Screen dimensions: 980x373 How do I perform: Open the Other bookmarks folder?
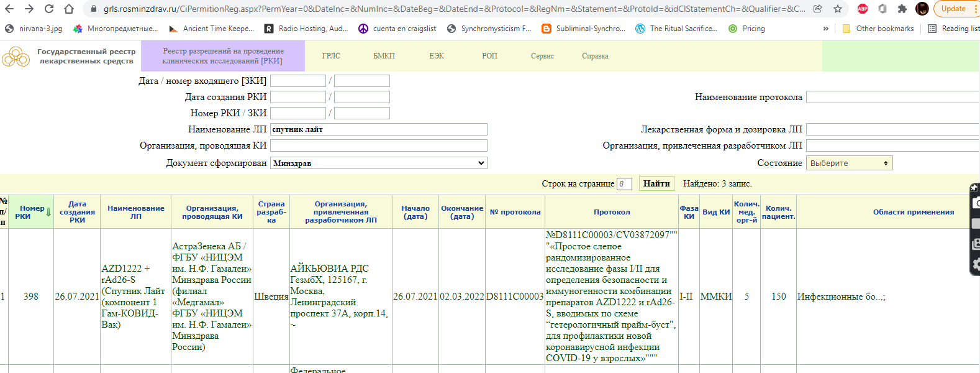click(878, 29)
